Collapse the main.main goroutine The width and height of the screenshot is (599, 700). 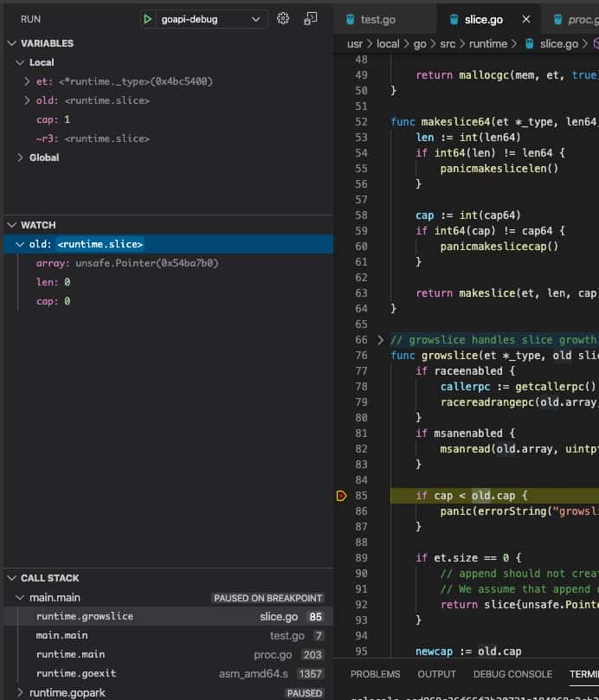click(x=20, y=598)
